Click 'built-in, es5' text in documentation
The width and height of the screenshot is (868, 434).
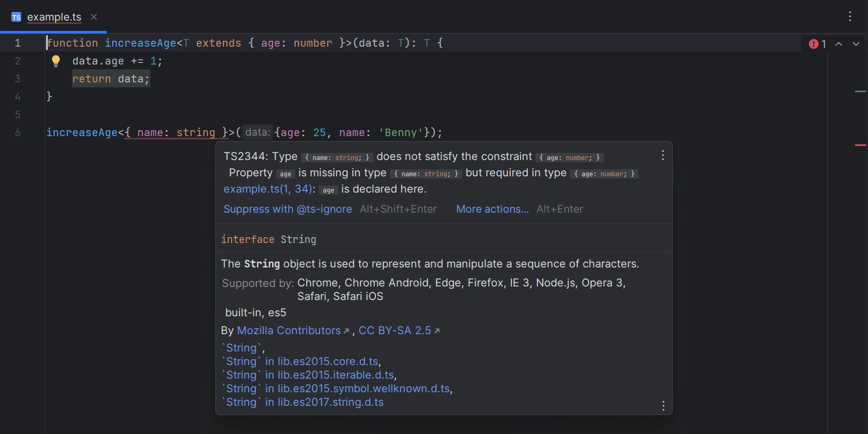(256, 312)
